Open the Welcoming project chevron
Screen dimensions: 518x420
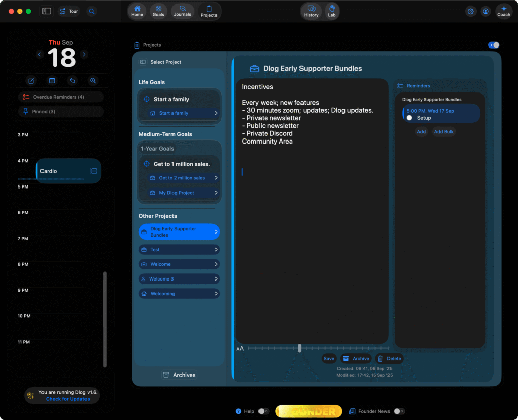[x=216, y=294]
